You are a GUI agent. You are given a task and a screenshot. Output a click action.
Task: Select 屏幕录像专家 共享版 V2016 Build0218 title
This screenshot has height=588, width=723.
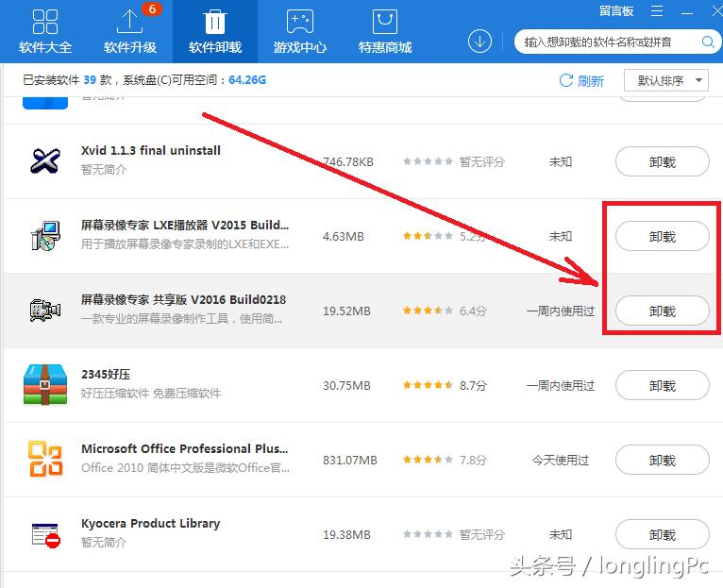click(x=183, y=300)
